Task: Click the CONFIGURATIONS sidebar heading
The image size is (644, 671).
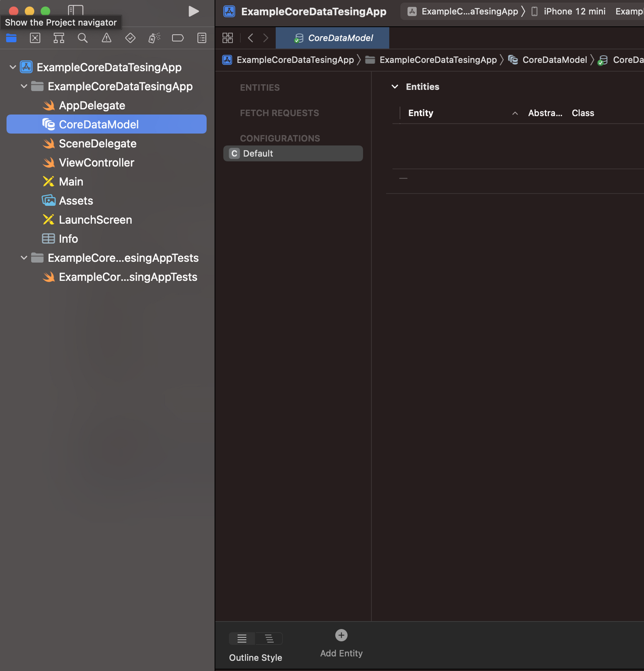Action: click(x=280, y=138)
